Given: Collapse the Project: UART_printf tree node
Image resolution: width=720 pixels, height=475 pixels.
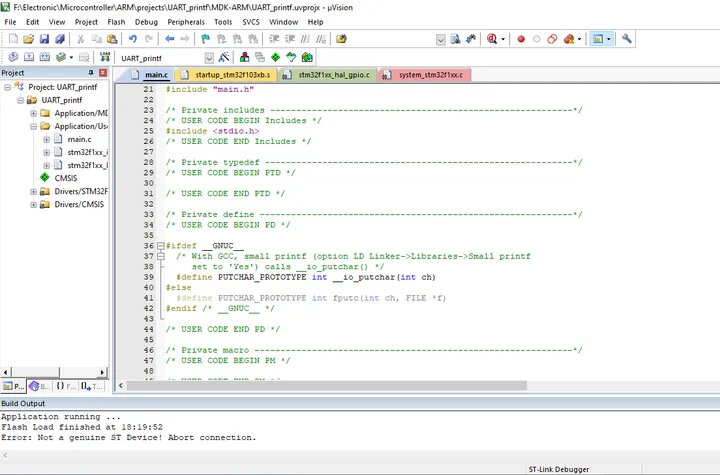Looking at the screenshot, I should pyautogui.click(x=7, y=87).
